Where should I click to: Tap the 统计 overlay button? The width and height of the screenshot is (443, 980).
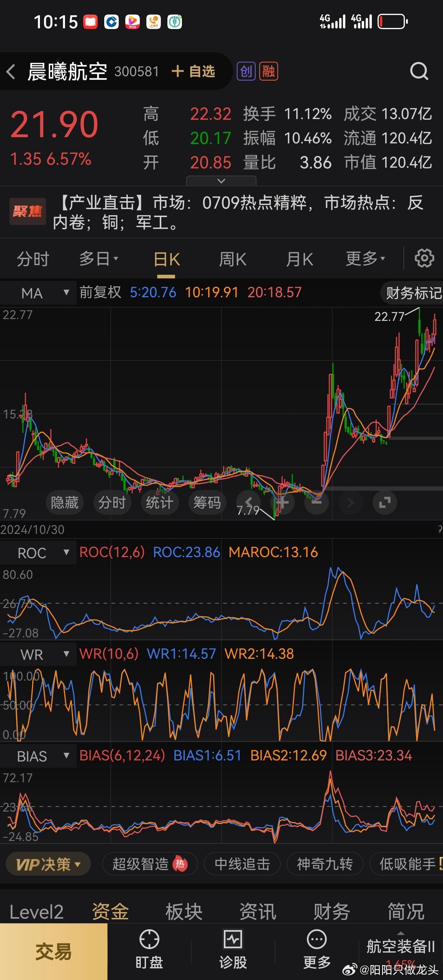click(159, 503)
